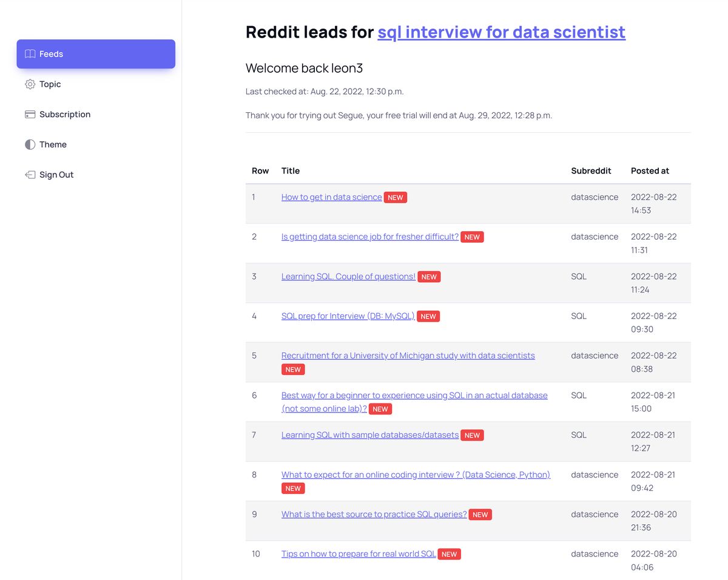The height and width of the screenshot is (580, 728).
Task: Click the Subscription card icon
Action: point(30,115)
